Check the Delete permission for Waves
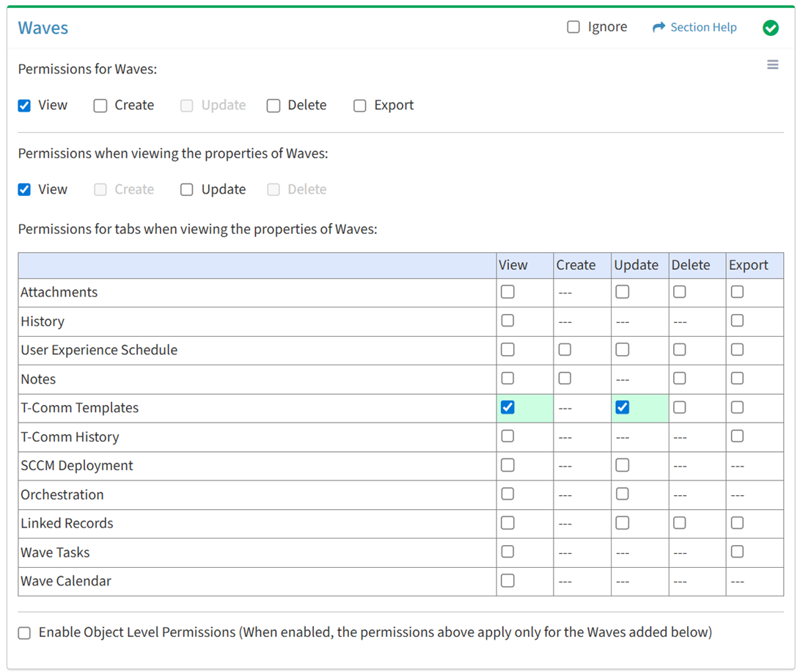 coord(274,106)
